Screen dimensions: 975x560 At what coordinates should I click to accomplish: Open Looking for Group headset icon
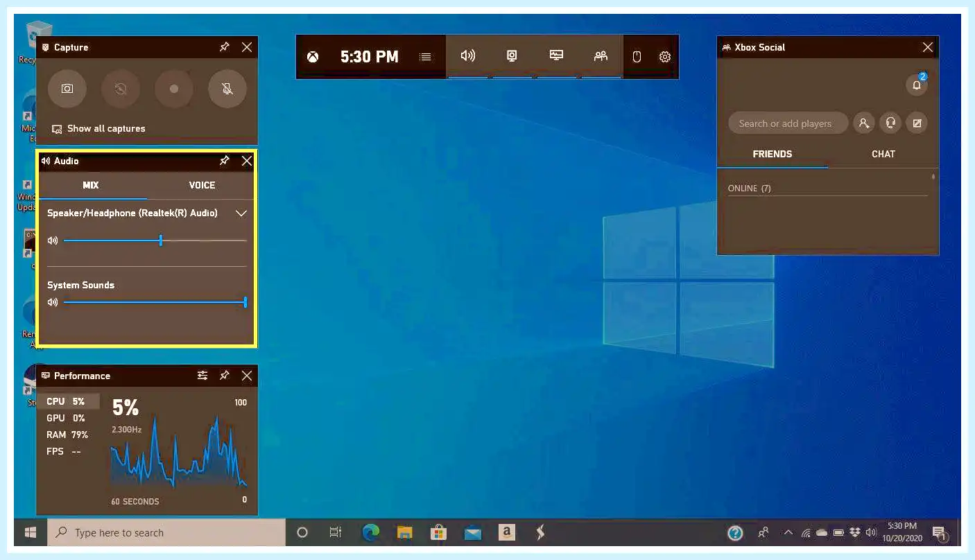[890, 123]
